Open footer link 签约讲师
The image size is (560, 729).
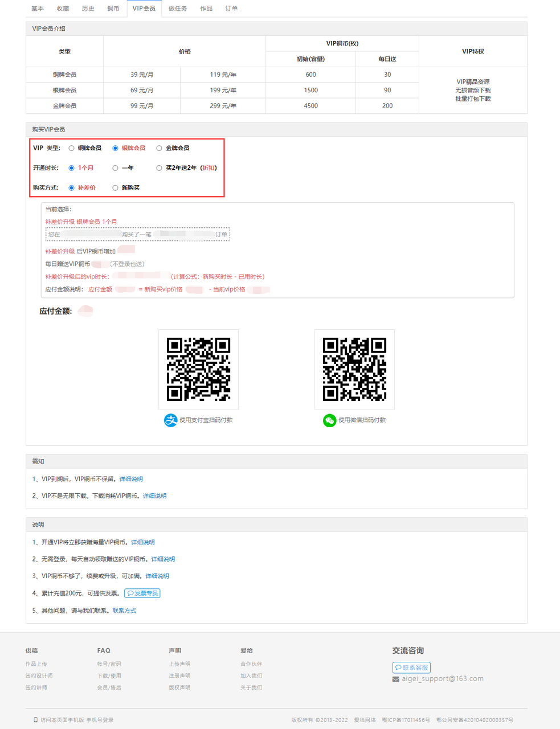click(x=36, y=688)
